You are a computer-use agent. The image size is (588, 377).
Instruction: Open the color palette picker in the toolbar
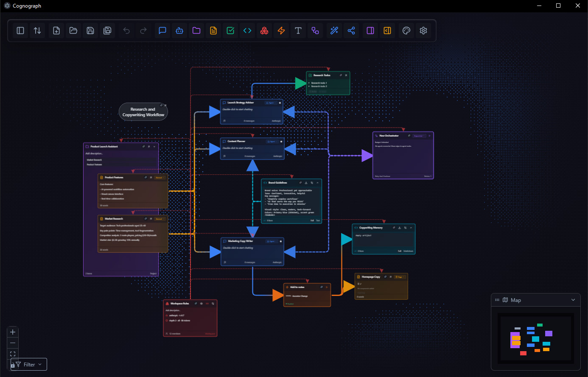(406, 30)
